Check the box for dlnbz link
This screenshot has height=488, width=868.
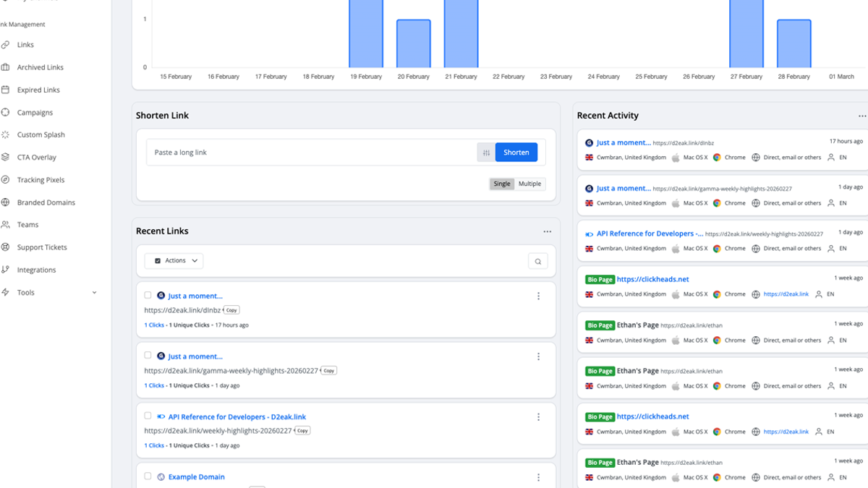[148, 295]
